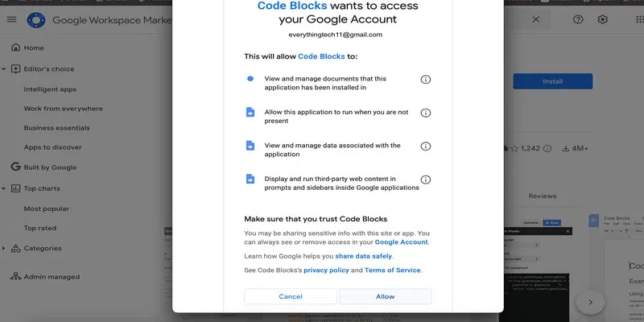This screenshot has width=644, height=322.
Task: Select Built by Google in sidebar
Action: click(50, 167)
